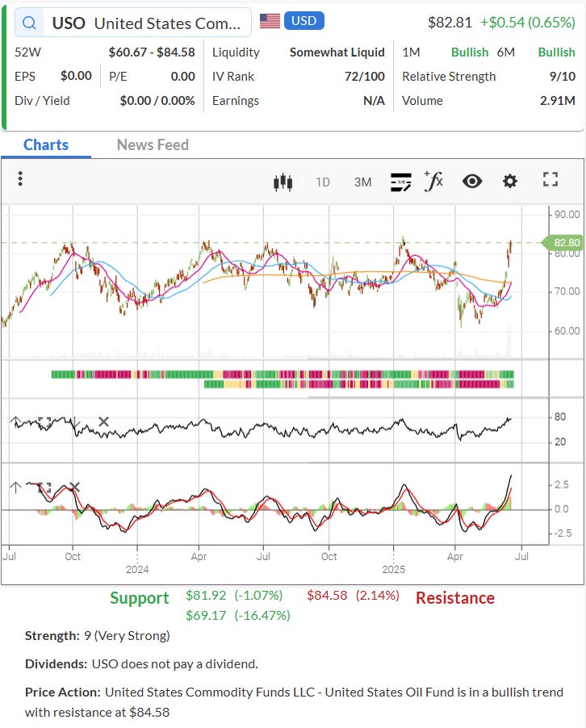Open chart settings gear
Screen dimensions: 586x728
tap(510, 181)
